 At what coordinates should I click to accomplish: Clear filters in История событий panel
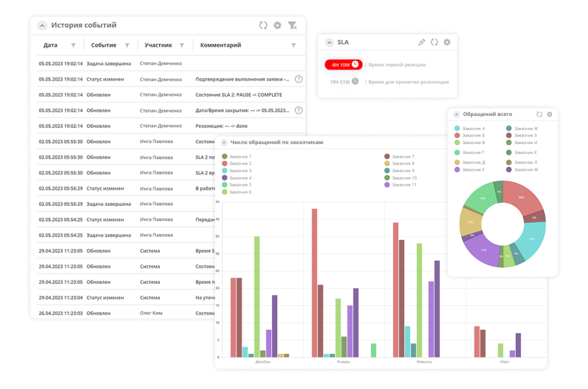(x=292, y=25)
